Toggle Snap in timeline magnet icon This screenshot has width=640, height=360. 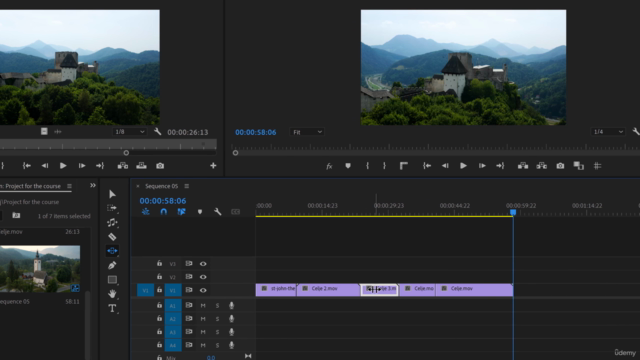click(164, 211)
